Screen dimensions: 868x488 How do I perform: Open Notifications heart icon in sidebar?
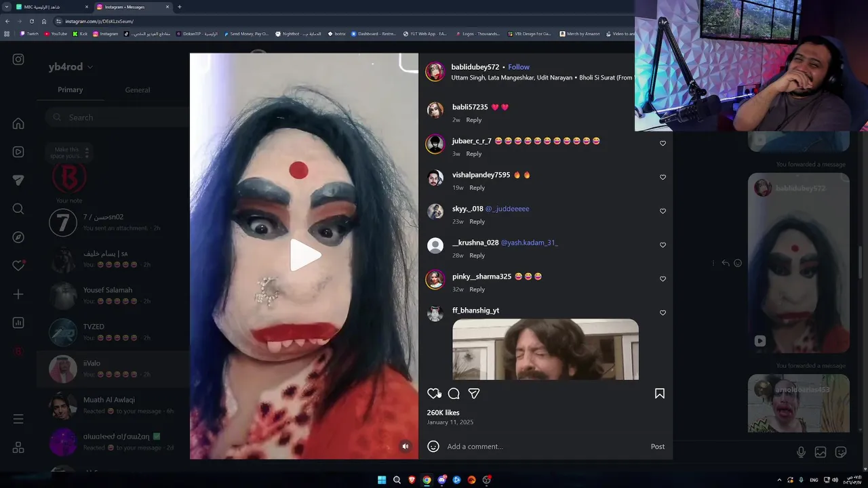(x=18, y=266)
